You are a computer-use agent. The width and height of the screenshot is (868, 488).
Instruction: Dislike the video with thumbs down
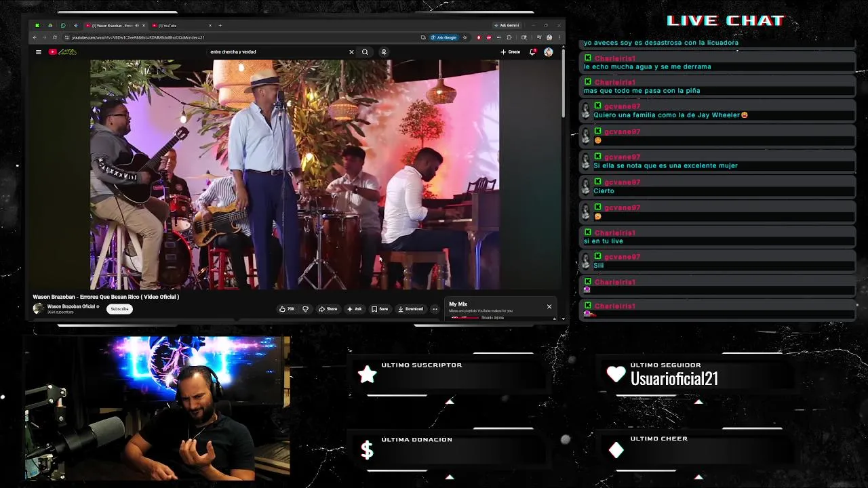pyautogui.click(x=305, y=309)
